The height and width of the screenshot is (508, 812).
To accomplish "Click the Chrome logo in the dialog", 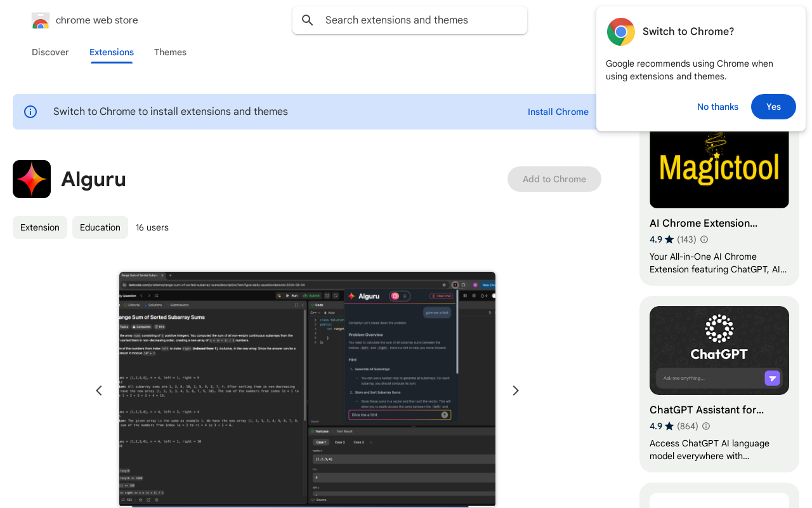I will click(620, 31).
